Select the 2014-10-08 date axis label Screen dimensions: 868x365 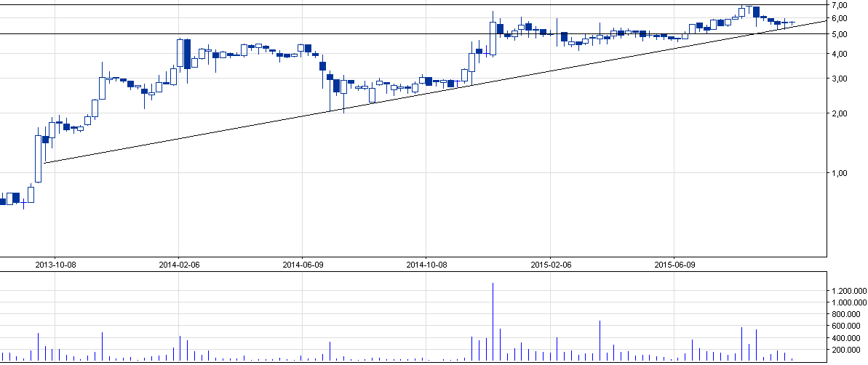coord(426,265)
